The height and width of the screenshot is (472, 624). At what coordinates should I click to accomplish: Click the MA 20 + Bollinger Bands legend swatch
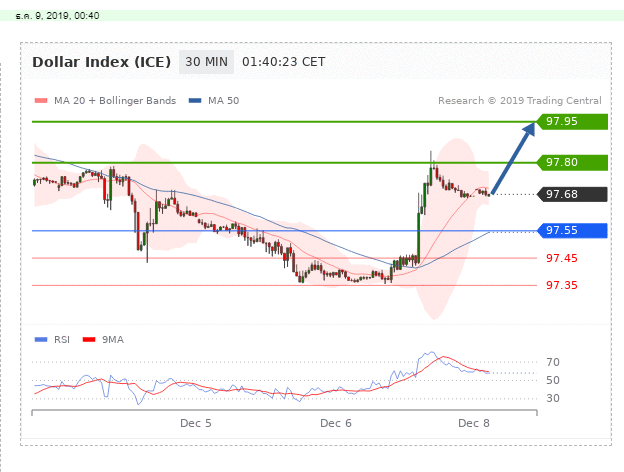point(41,101)
